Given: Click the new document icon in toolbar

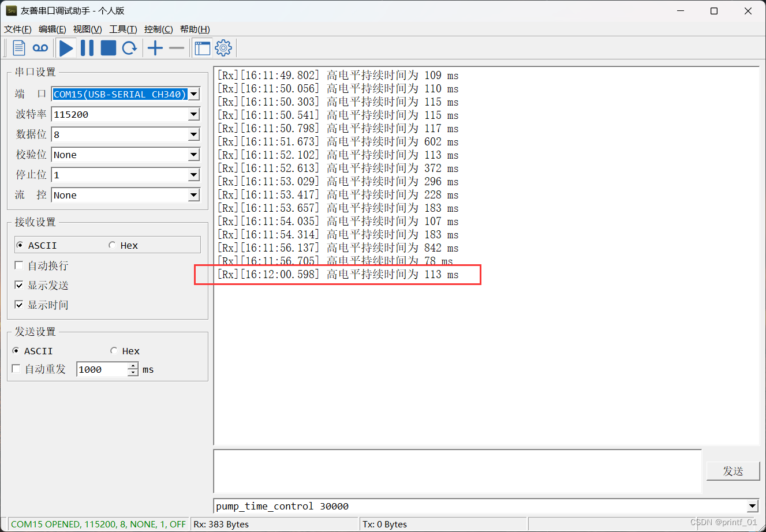Looking at the screenshot, I should [19, 48].
